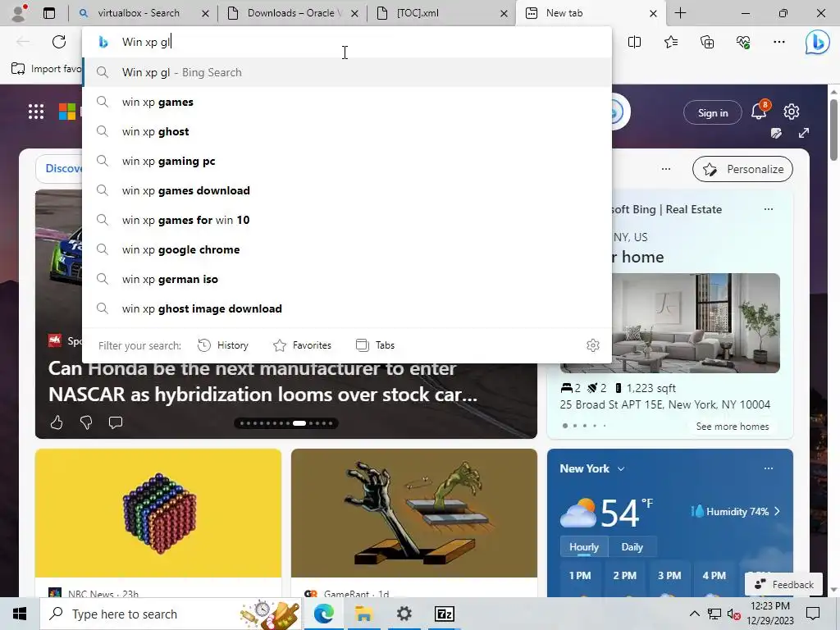
Task: Open 7-Zip from the taskbar
Action: coord(444,614)
